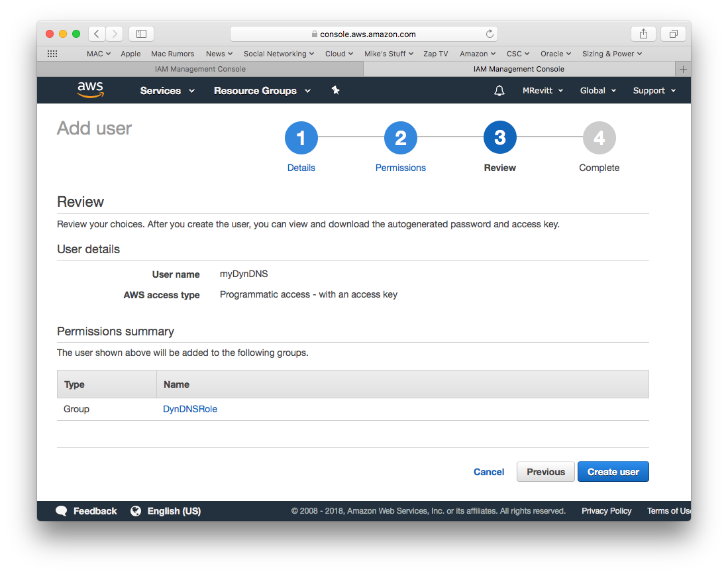728x574 pixels.
Task: Go to step 1 Details circle
Action: point(301,138)
